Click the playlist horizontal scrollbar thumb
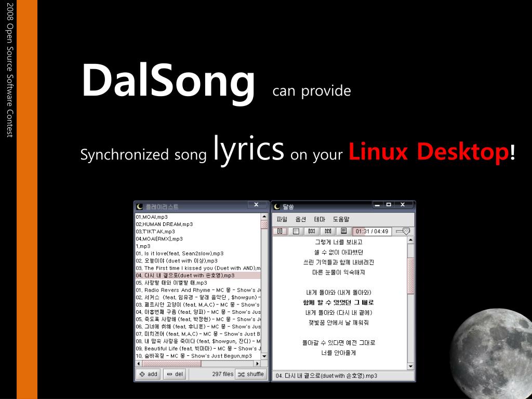The width and height of the screenshot is (532, 399). pyautogui.click(x=171, y=363)
